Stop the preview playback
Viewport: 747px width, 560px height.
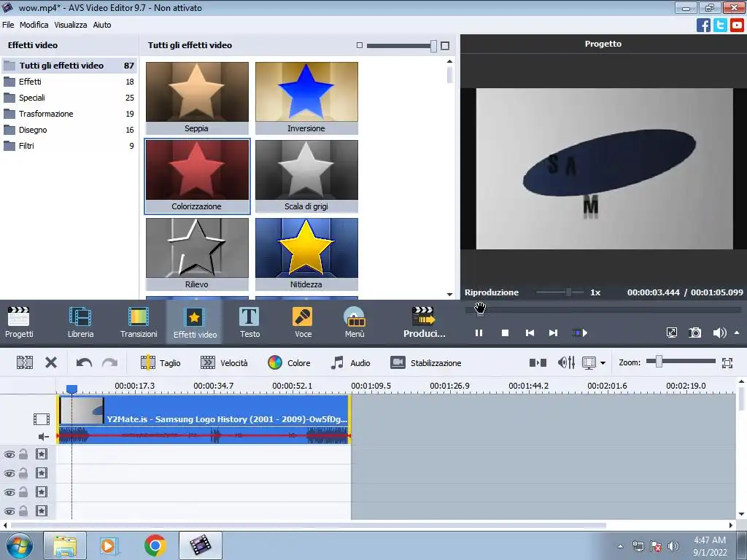pos(505,332)
